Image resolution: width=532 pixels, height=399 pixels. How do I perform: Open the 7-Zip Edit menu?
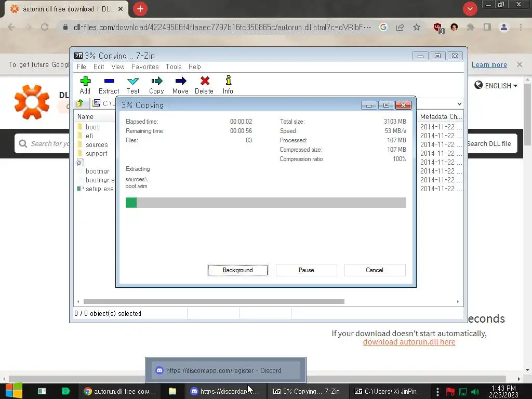[x=99, y=66]
